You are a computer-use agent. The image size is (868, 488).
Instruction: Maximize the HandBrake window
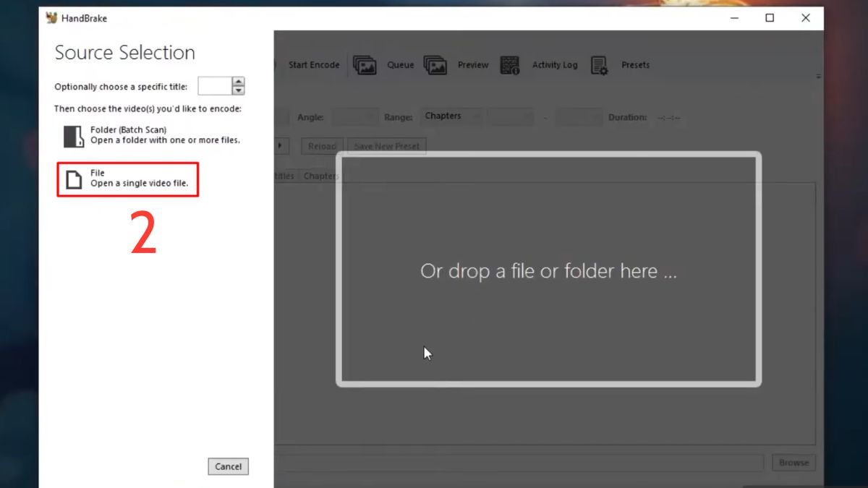(770, 18)
